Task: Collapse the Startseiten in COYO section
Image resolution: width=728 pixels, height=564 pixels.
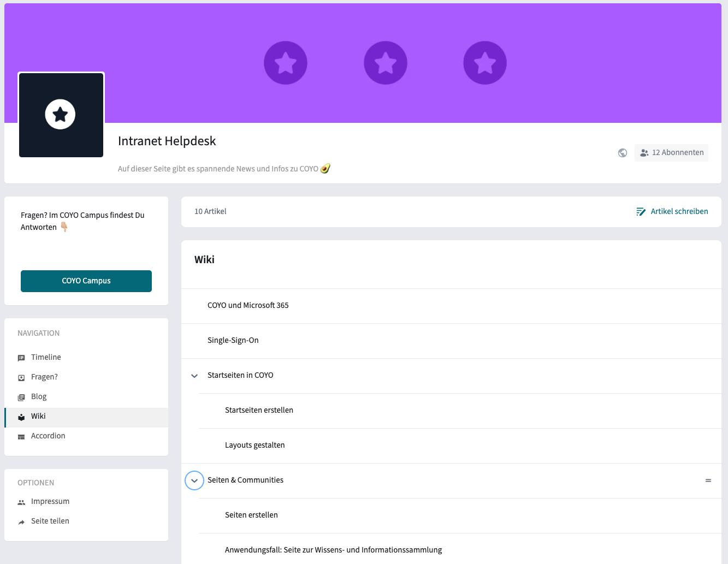Action: click(x=194, y=376)
